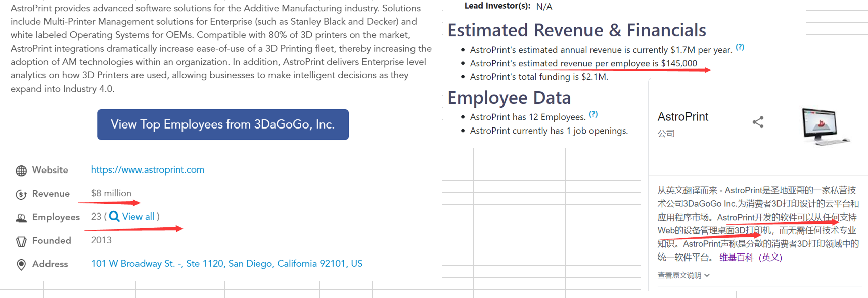The width and height of the screenshot is (868, 298).
Task: Click the Estimated Revenue & Financials heading
Action: [x=576, y=30]
